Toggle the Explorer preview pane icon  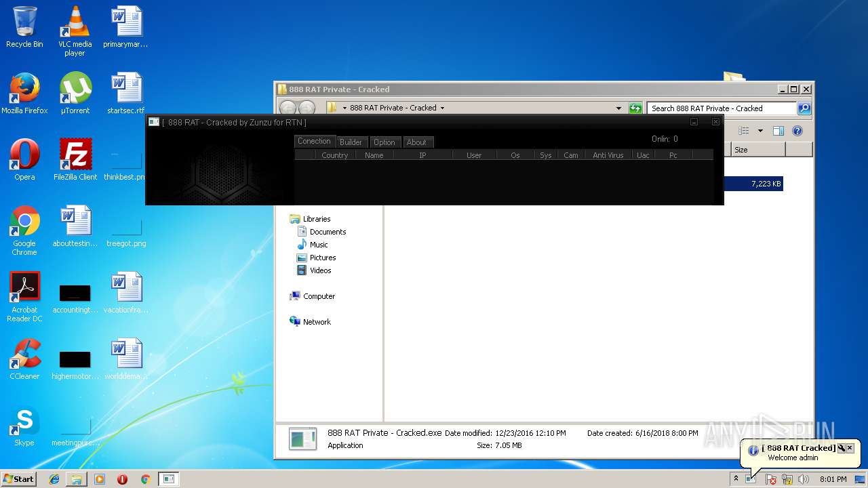point(778,131)
